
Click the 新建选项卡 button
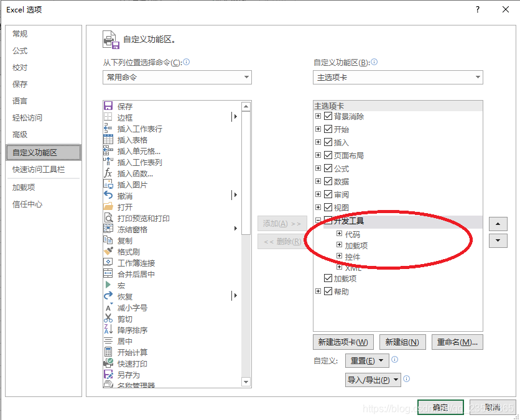[343, 342]
